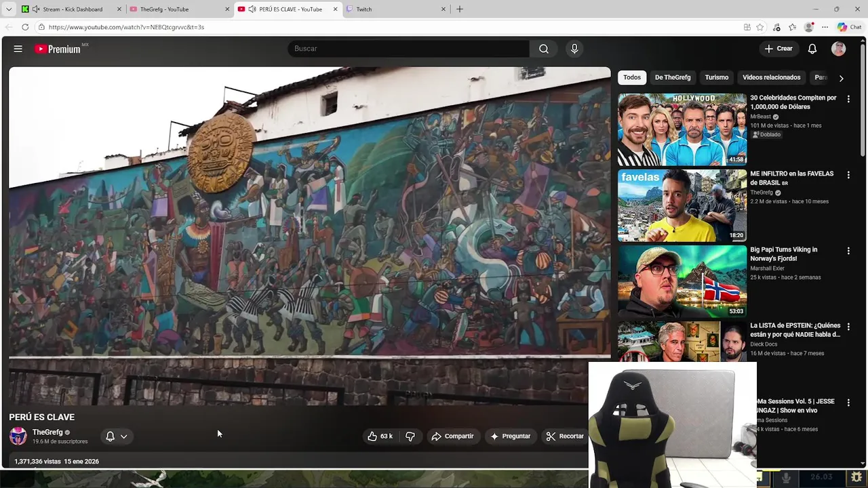This screenshot has width=868, height=488.
Task: Close the TheGrefg - YouTube tab
Action: [x=226, y=9]
